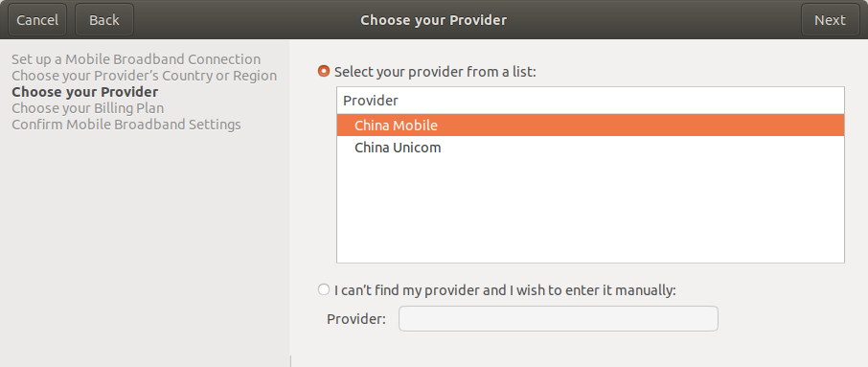Click sidebar step Choose your Provider's Country or Region

click(145, 76)
